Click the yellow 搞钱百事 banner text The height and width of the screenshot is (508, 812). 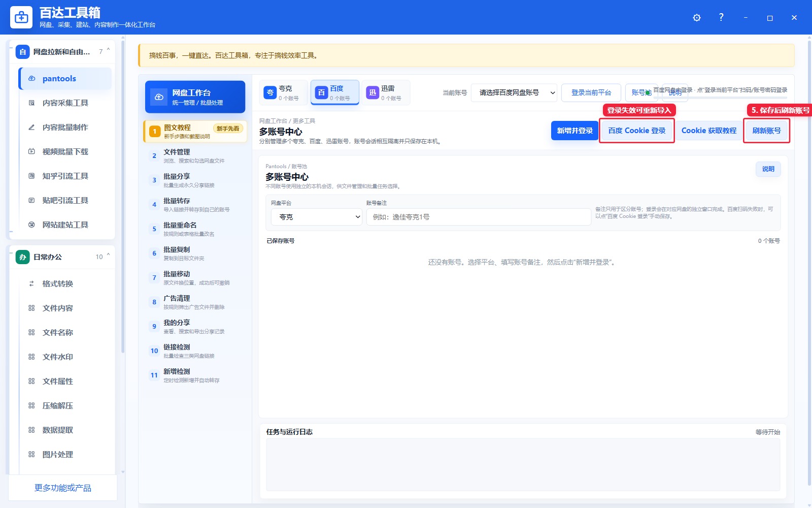point(234,55)
